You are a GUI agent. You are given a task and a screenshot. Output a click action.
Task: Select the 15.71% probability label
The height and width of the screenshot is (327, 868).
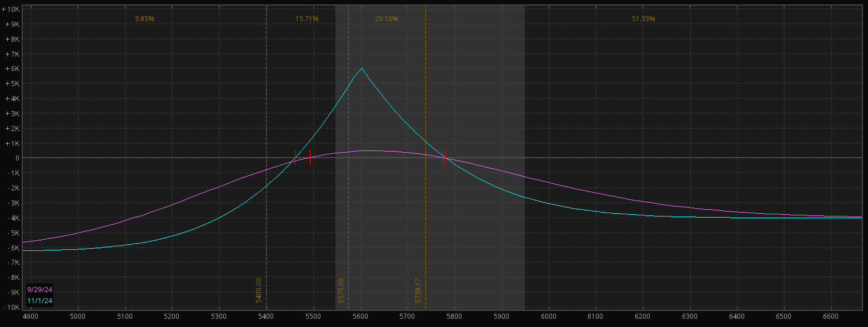[307, 19]
